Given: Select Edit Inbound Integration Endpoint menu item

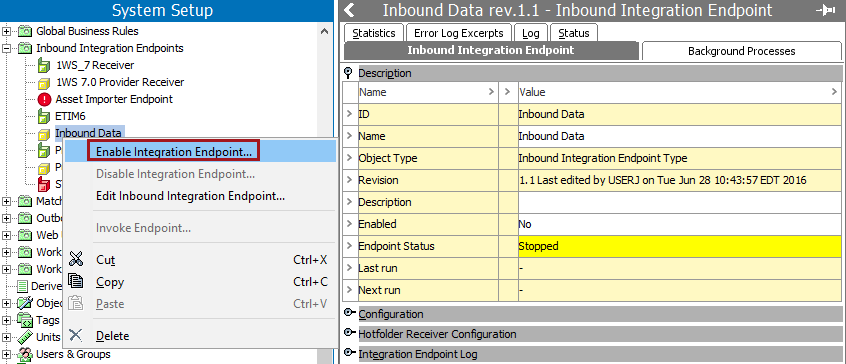Looking at the screenshot, I should point(190,196).
